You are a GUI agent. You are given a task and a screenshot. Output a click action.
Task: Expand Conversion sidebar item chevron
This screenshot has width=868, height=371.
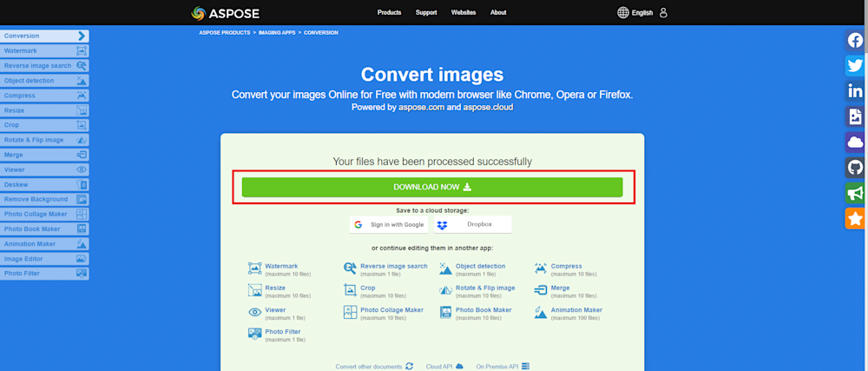point(82,36)
